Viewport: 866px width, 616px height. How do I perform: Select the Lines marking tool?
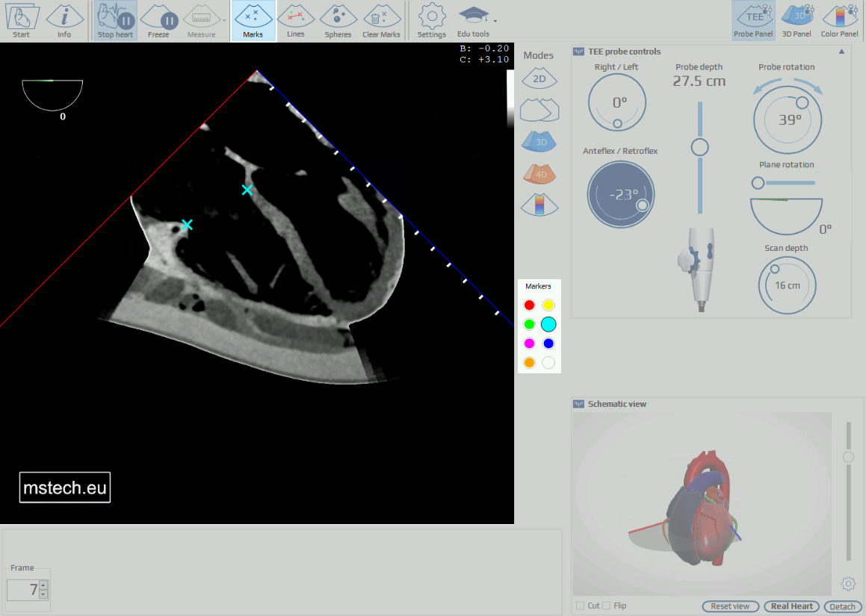click(x=296, y=20)
